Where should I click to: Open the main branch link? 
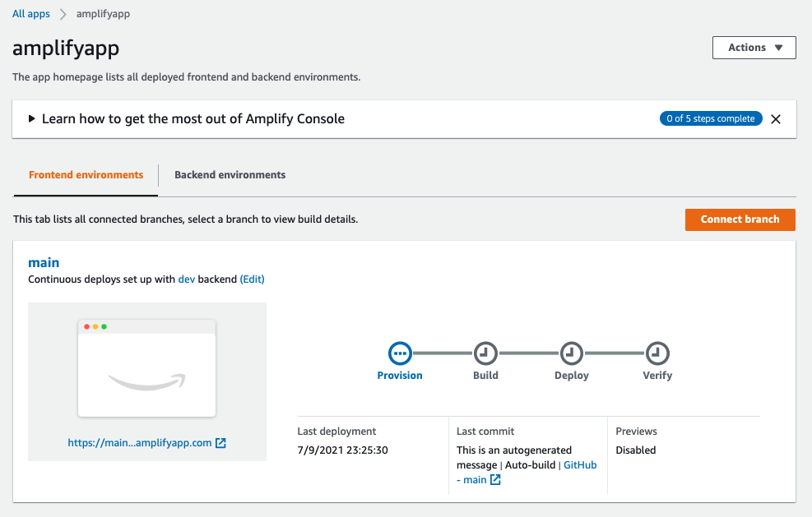click(44, 262)
